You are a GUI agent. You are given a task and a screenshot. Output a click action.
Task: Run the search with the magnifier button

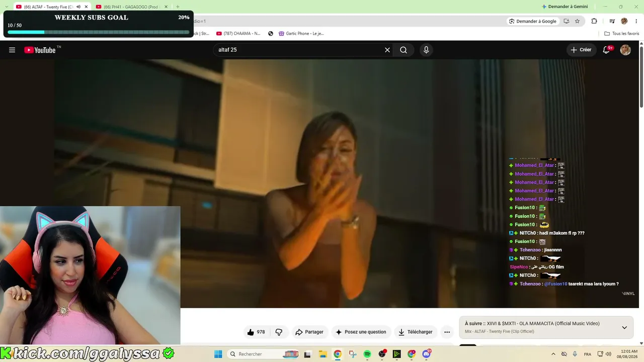pos(404,50)
